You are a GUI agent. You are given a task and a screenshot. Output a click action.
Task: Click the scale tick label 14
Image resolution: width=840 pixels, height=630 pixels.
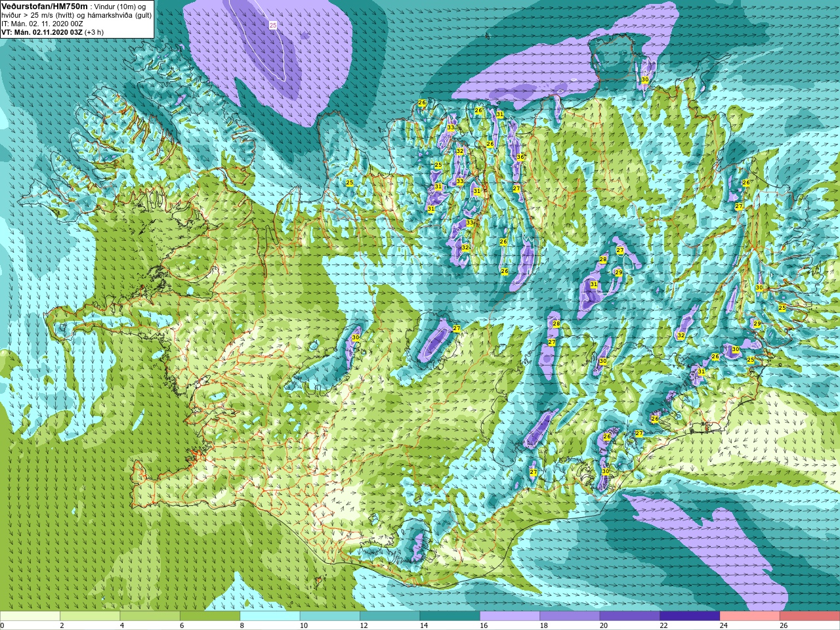pos(424,626)
